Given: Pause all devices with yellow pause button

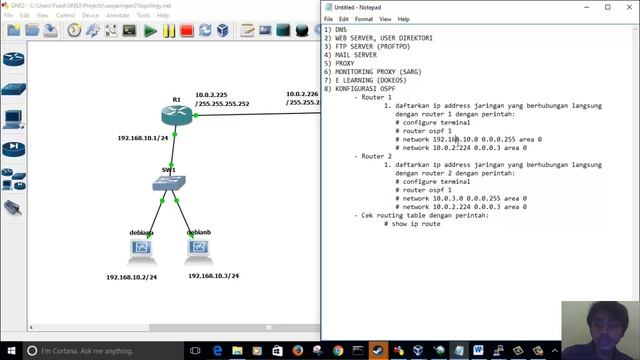Looking at the screenshot, I should click(x=169, y=31).
